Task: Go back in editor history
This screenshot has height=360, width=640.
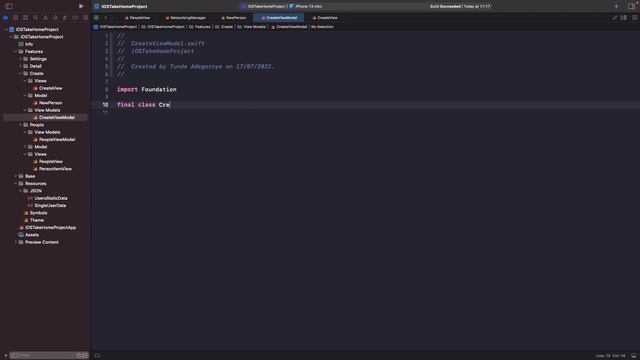Action: [106, 18]
